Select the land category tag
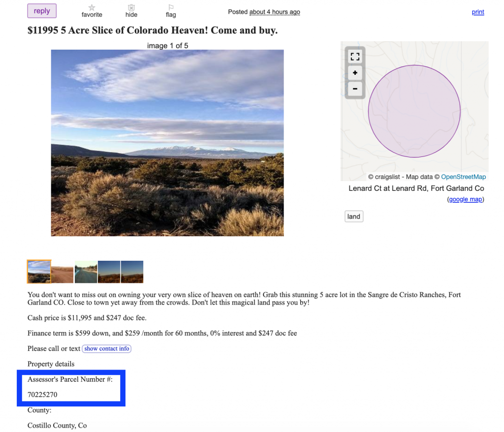504x432 pixels. click(354, 216)
